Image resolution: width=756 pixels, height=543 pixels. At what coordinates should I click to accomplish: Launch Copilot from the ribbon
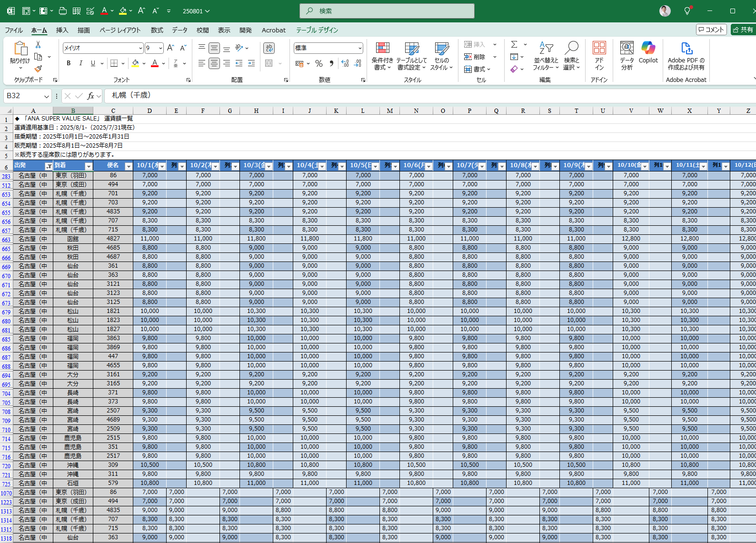pos(648,52)
